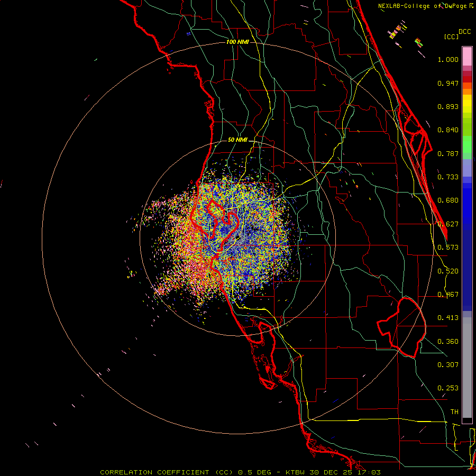Click the "17:03" timestamp in caption

(369, 472)
